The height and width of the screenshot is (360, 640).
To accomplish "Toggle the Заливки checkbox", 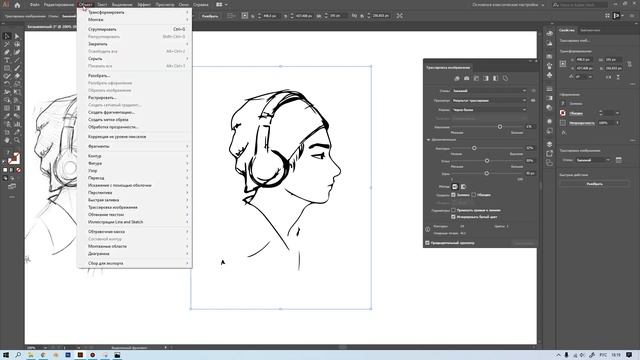I will click(x=453, y=195).
